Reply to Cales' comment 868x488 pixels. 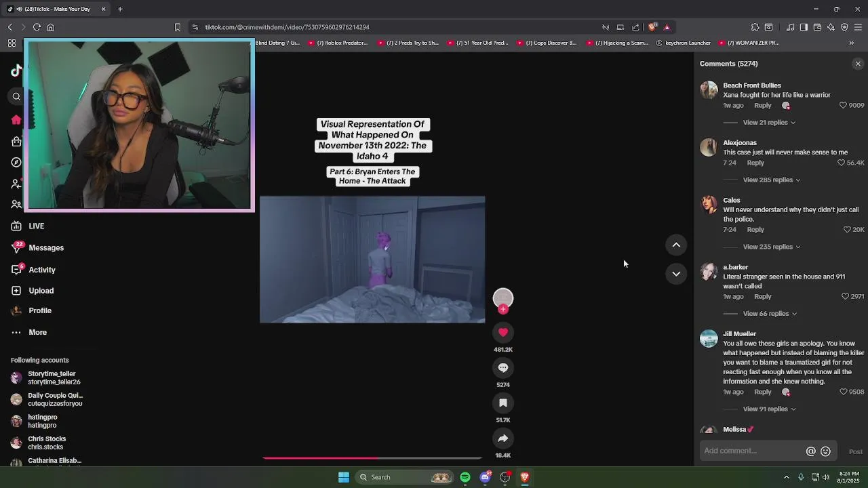[x=755, y=230]
